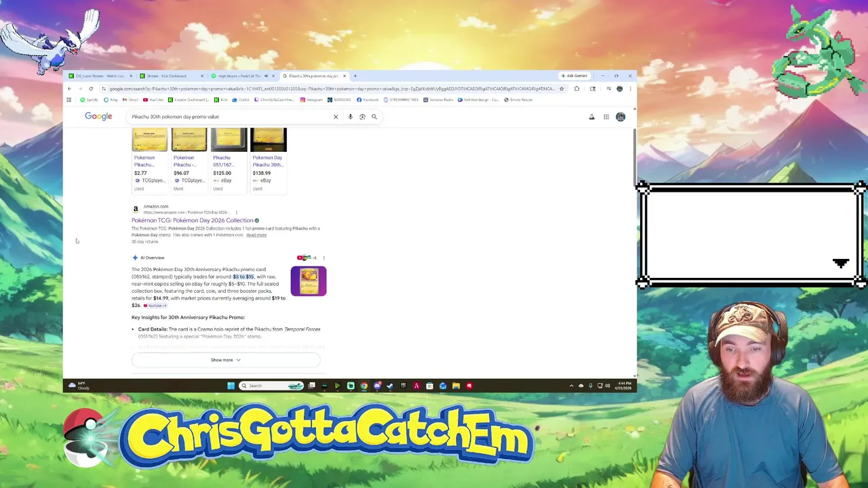The image size is (868, 488).
Task: Expand the Amazon snippet Read more
Action: pos(256,235)
